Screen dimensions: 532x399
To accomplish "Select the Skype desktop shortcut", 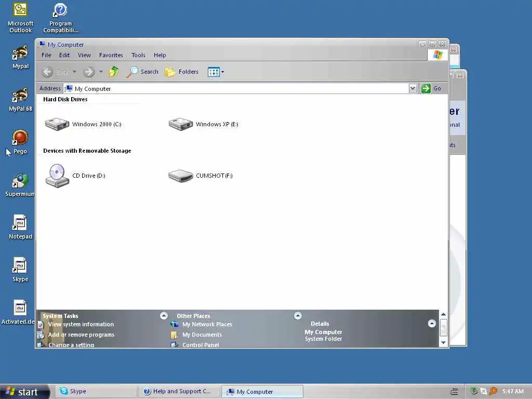I will pos(20,270).
